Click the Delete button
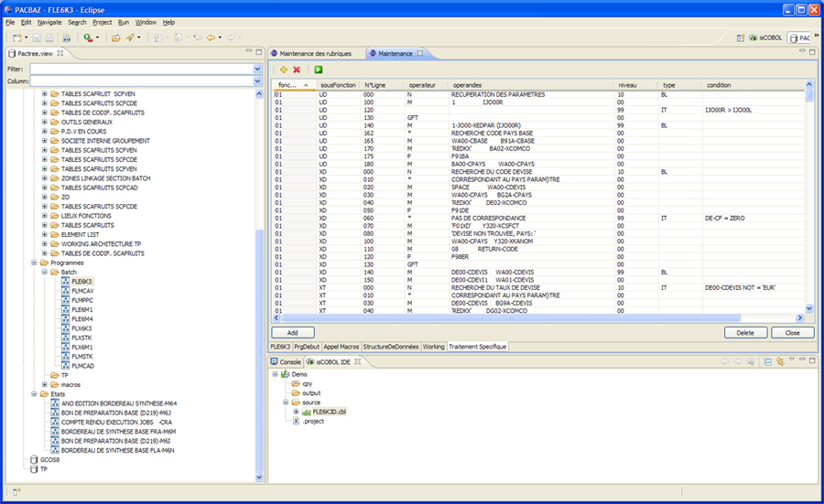Viewport: 824px width, 504px height. [745, 332]
